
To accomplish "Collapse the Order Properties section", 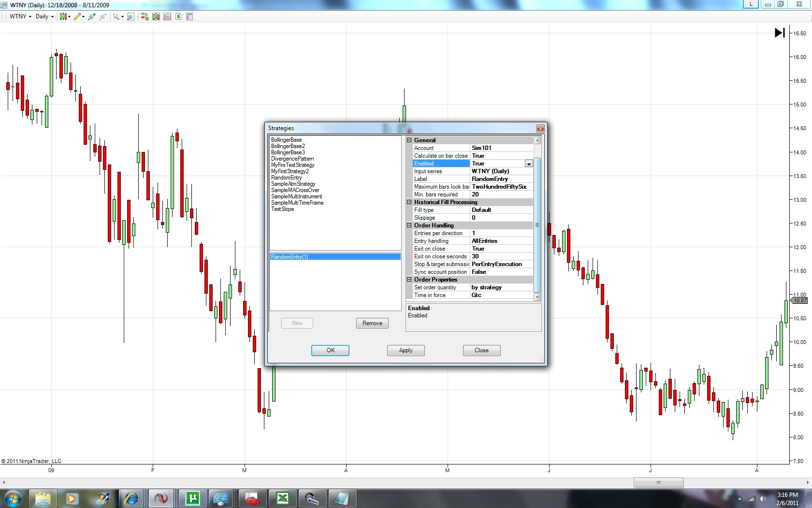I will pos(409,280).
